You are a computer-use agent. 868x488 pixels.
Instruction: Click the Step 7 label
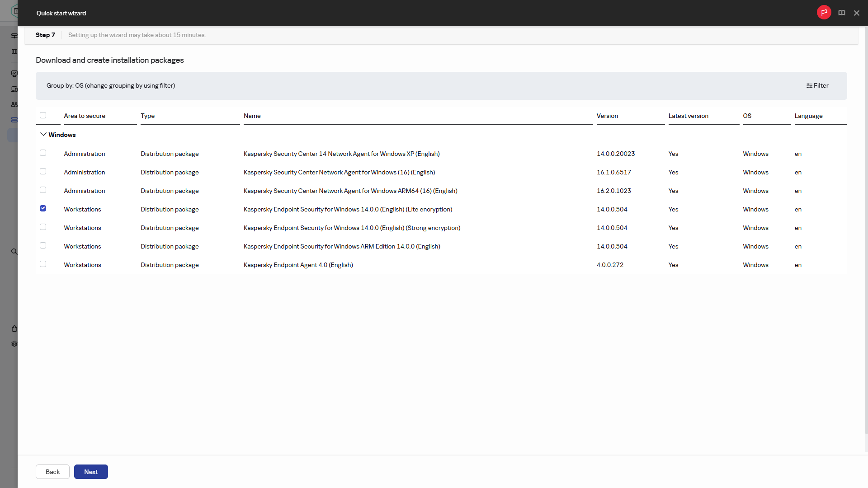(x=45, y=35)
